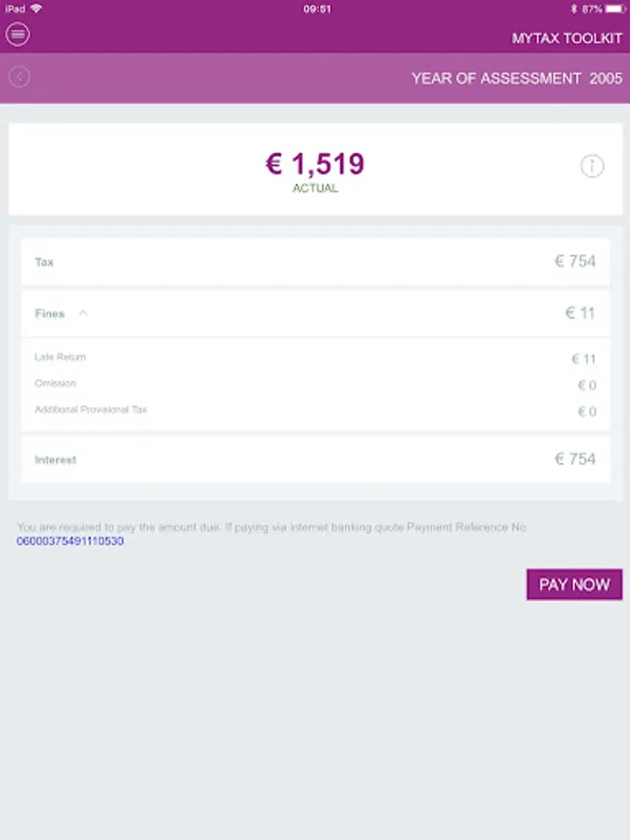Tap the Wi-Fi status icon
This screenshot has width=630, height=840.
click(x=36, y=8)
